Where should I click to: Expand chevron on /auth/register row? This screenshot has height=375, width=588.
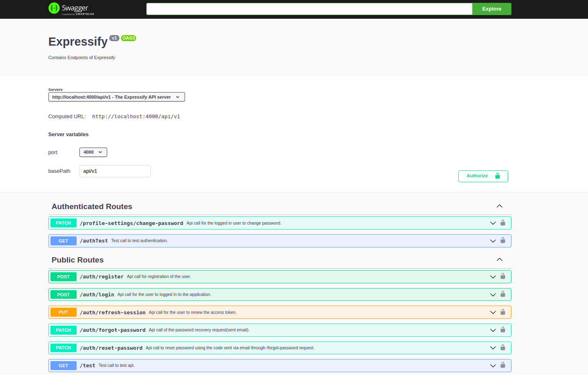pyautogui.click(x=493, y=277)
